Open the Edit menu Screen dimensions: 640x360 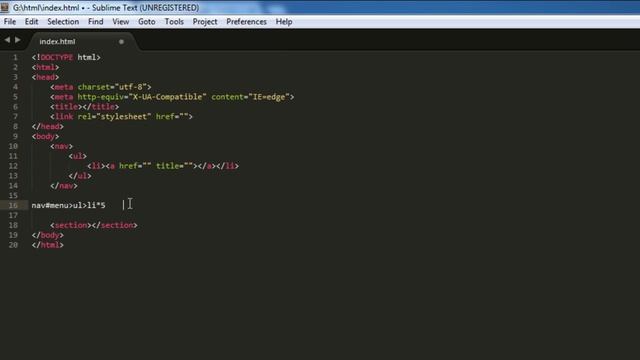(31, 22)
